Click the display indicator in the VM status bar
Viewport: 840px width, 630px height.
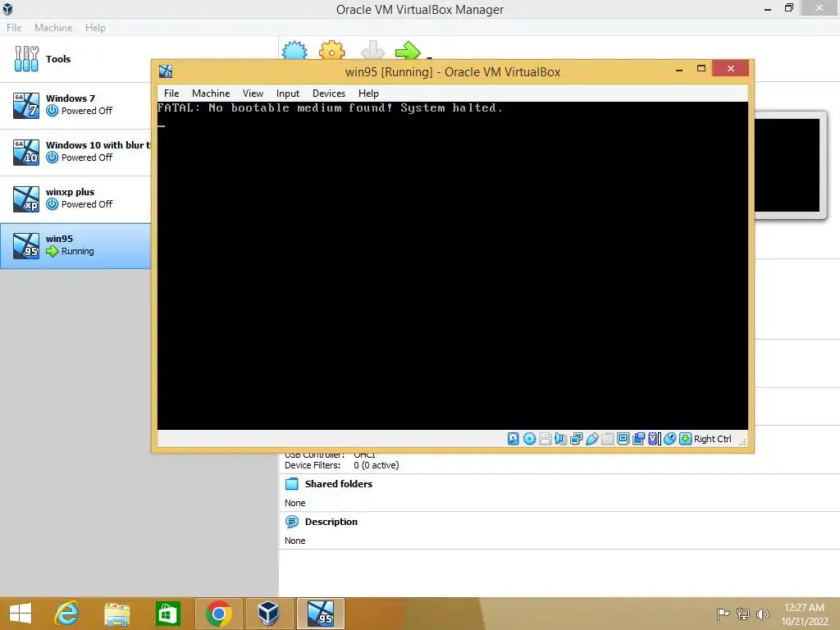(623, 439)
